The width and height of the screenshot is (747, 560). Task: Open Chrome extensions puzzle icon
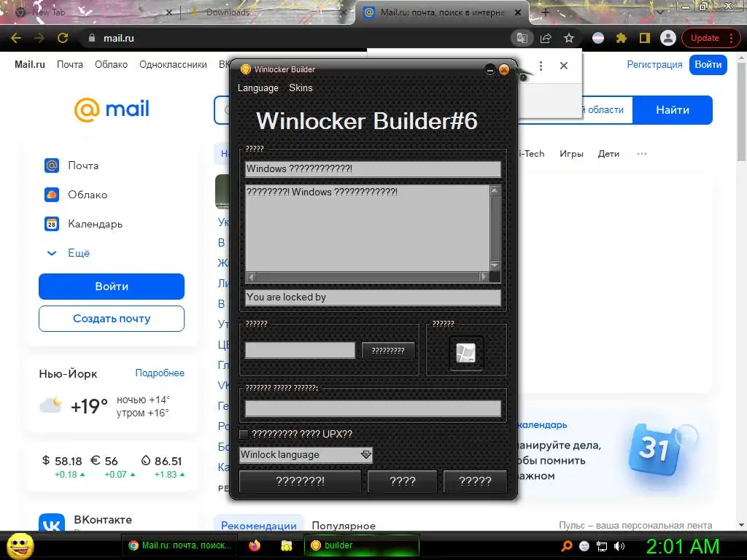pyautogui.click(x=622, y=38)
